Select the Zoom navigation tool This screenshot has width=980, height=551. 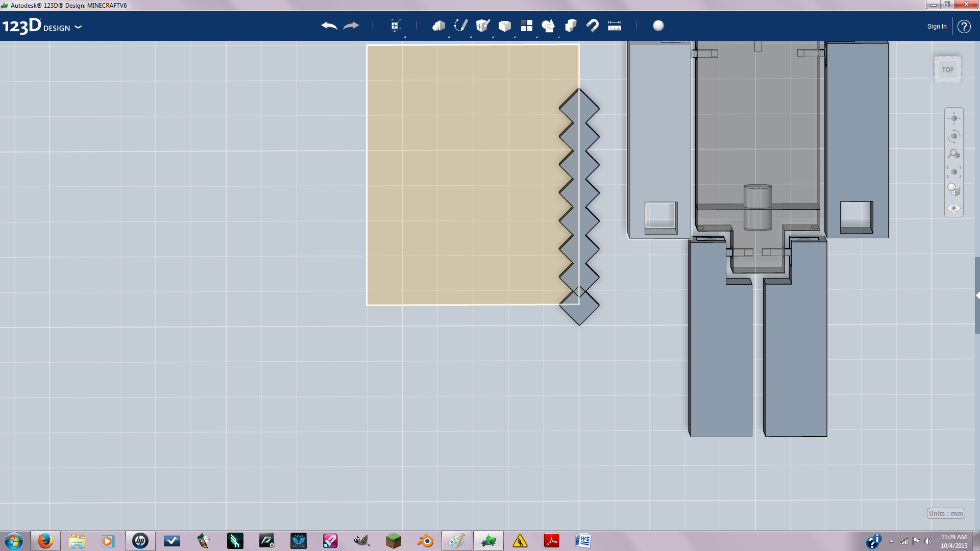coord(954,154)
